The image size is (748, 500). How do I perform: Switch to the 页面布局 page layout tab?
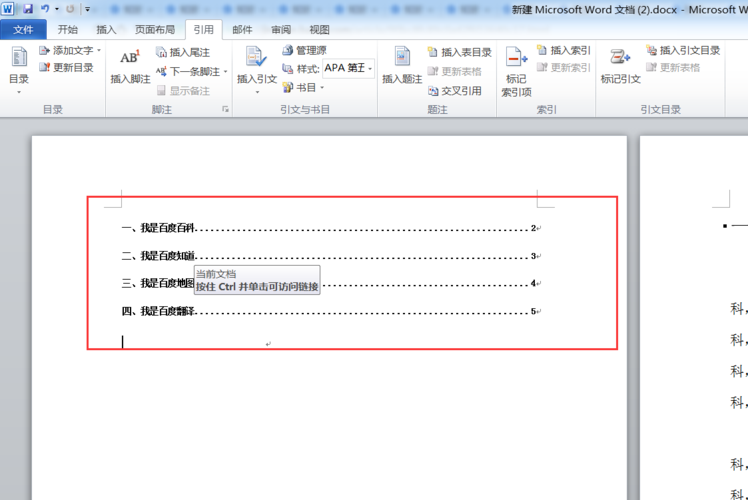[x=155, y=30]
